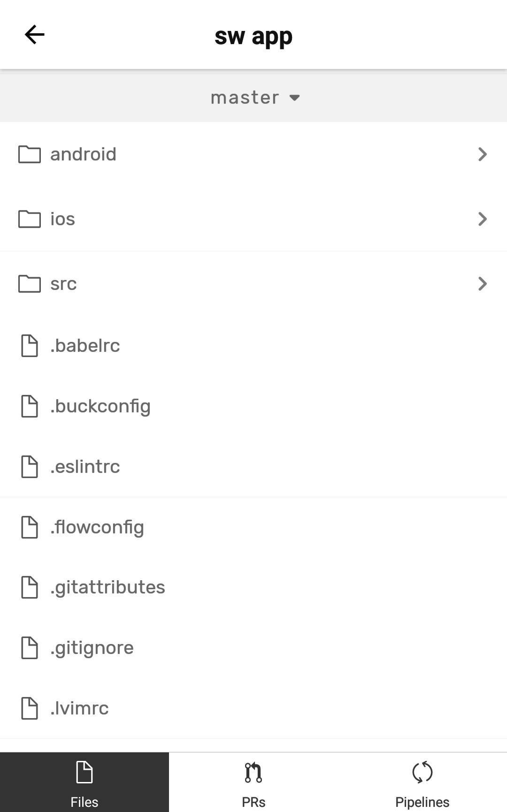Viewport: 507px width, 812px height.
Task: Go back using the arrow icon
Action: coord(34,35)
